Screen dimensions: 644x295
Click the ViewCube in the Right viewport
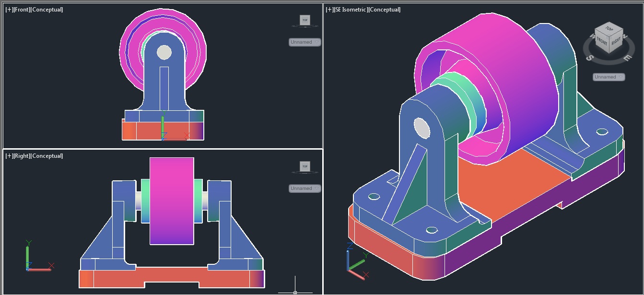click(304, 166)
